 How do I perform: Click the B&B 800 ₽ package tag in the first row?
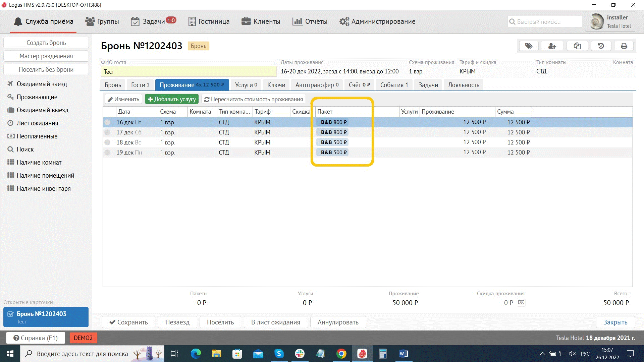[333, 122]
